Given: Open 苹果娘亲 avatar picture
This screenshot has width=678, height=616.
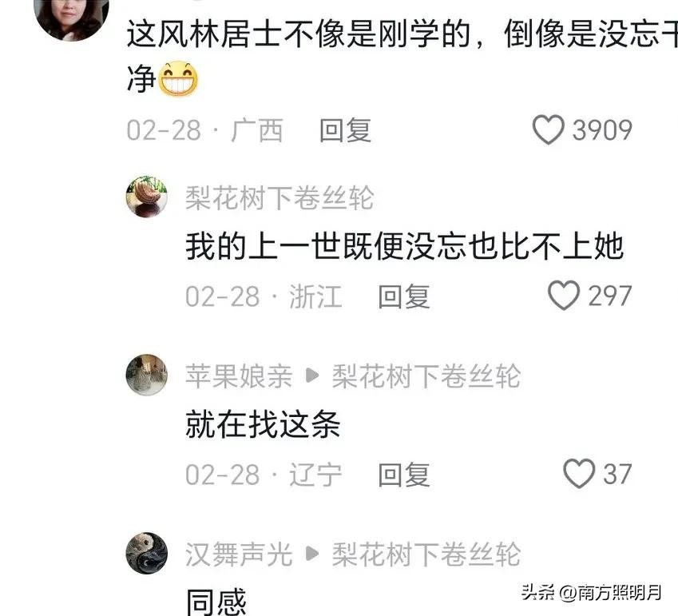Looking at the screenshot, I should [147, 375].
